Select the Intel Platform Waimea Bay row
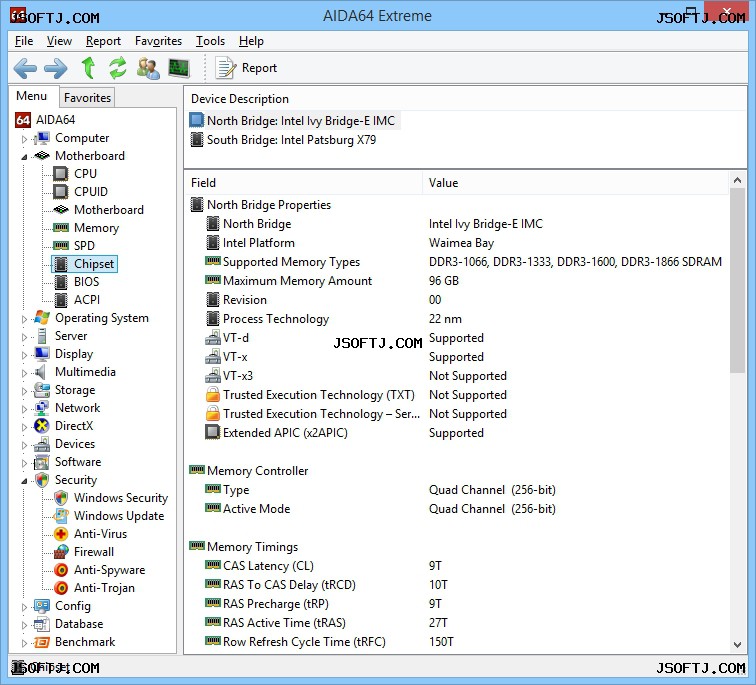Image resolution: width=756 pixels, height=685 pixels. point(458,243)
